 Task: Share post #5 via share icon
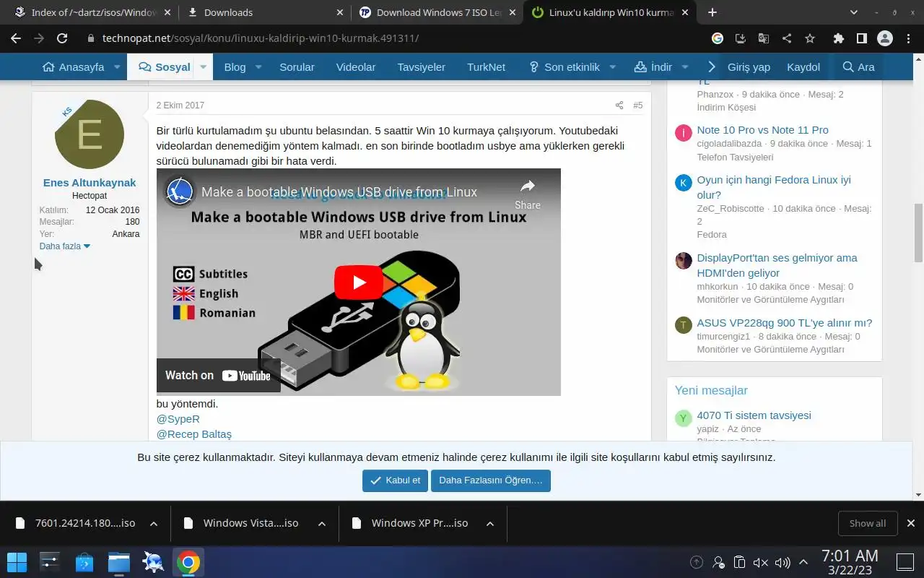(619, 105)
